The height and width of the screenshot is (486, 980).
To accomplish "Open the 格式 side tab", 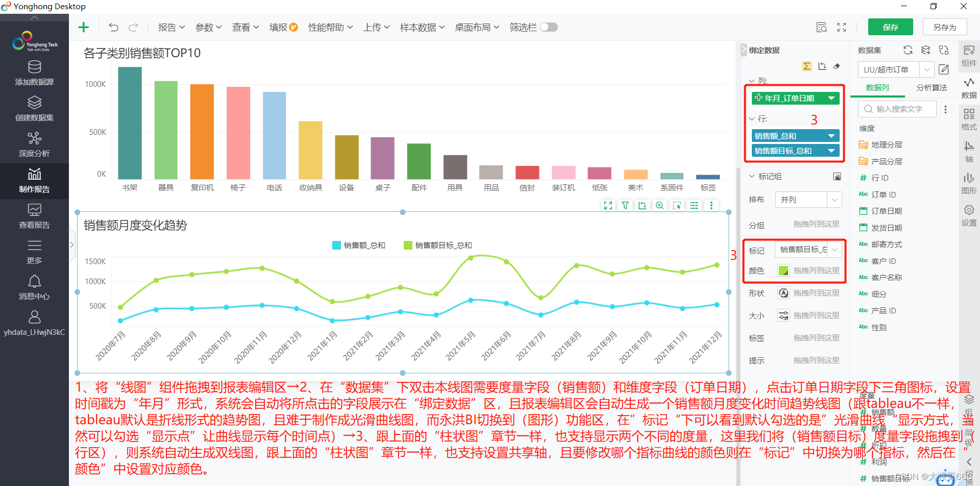I will click(969, 120).
